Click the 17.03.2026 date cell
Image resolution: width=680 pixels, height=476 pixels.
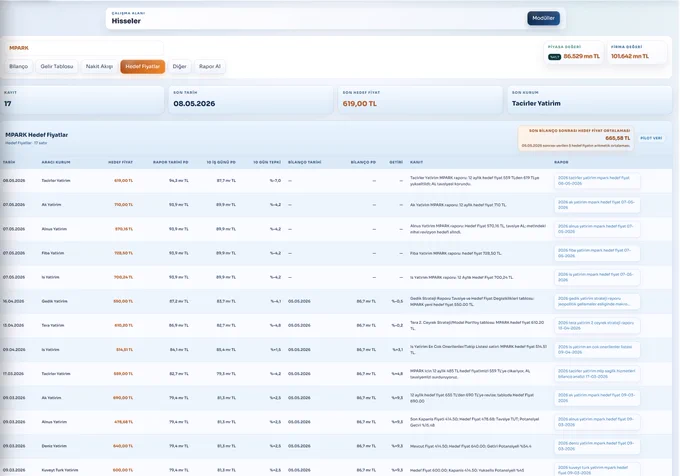point(13,374)
